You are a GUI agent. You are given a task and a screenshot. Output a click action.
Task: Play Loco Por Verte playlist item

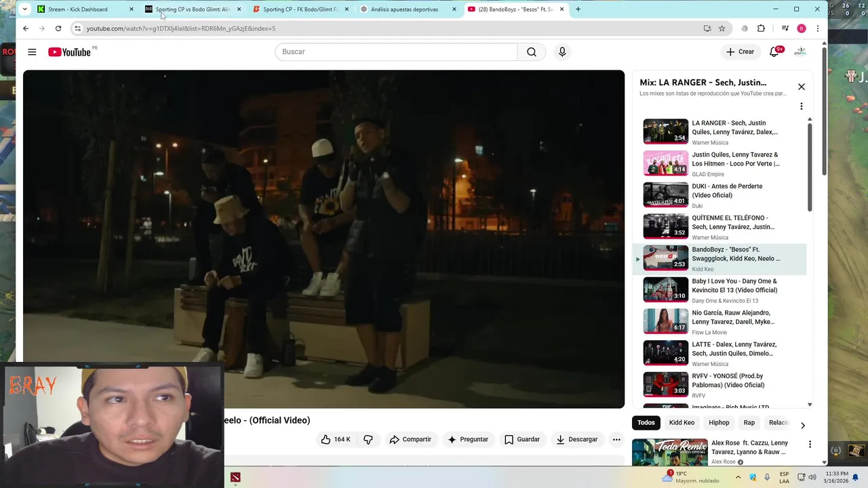719,163
